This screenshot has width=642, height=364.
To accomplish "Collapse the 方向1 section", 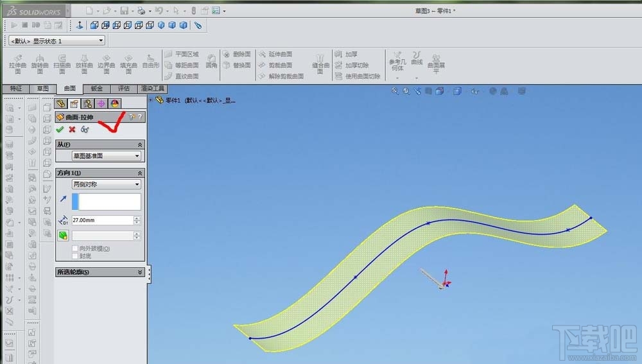I will pos(139,173).
